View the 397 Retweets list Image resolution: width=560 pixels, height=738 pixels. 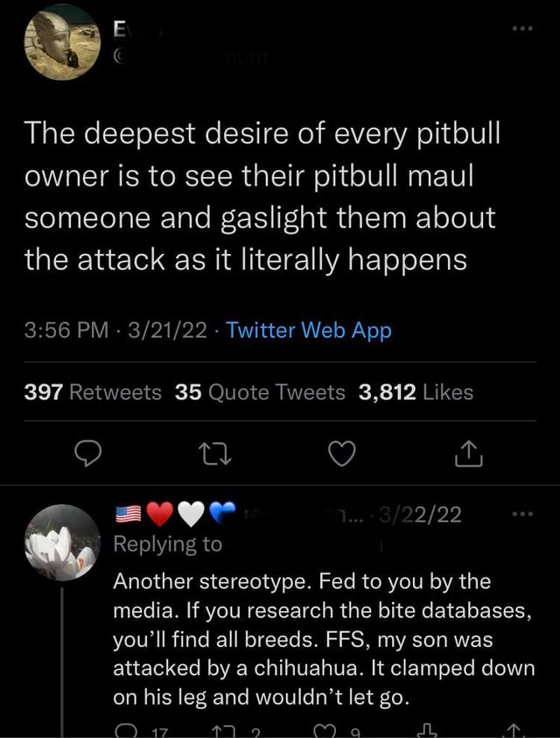coord(93,392)
